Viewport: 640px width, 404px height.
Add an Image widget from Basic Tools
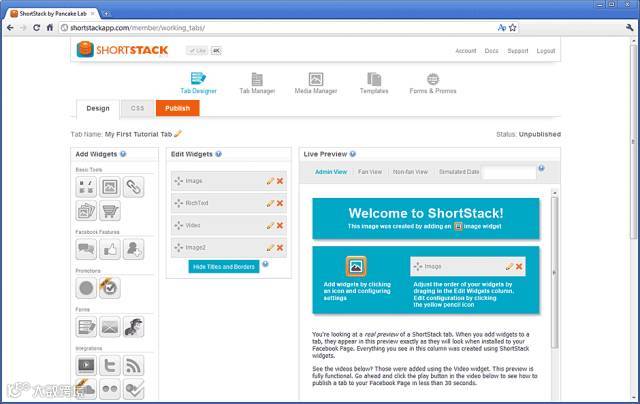pos(110,187)
